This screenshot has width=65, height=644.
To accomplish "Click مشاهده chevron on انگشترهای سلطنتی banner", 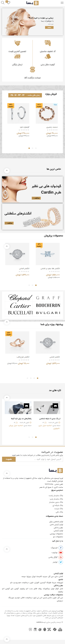I will [x=9, y=223].
